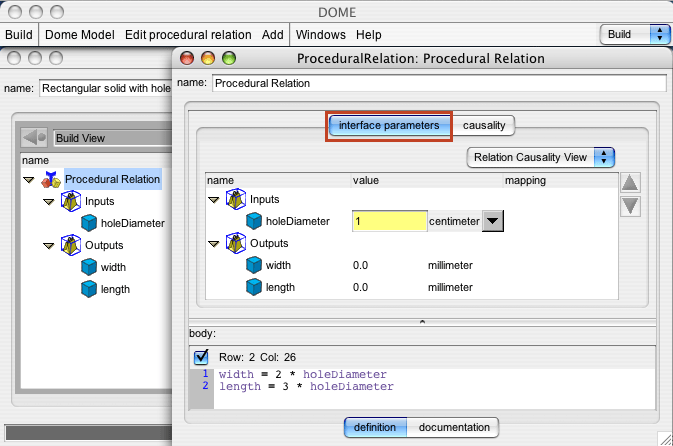Open the Build View combo box

coord(113,138)
